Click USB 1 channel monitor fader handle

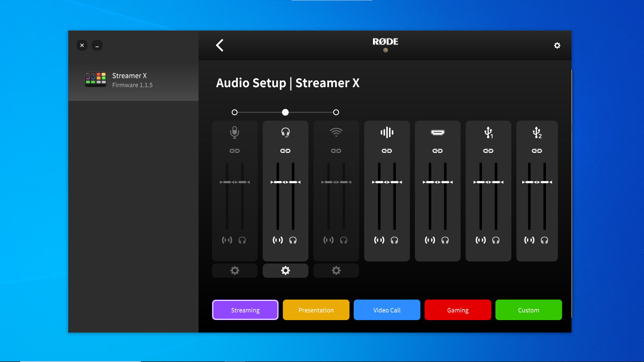point(496,182)
